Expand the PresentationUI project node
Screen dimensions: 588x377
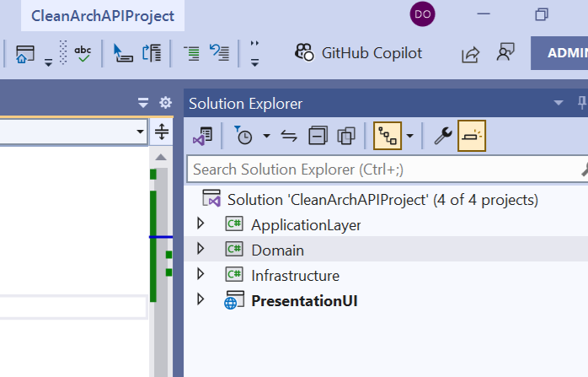(200, 299)
